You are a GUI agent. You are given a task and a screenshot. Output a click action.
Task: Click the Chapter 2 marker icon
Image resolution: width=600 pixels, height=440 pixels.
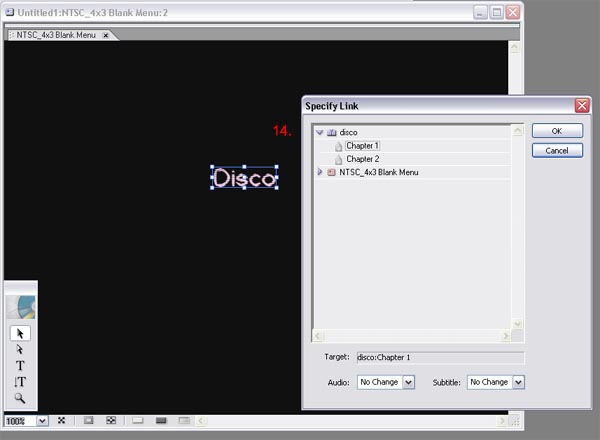[x=338, y=159]
